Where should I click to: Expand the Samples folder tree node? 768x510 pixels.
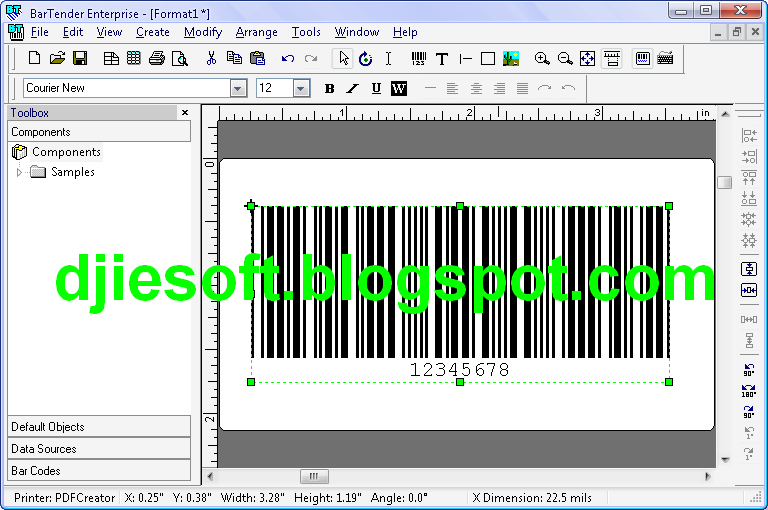point(19,172)
